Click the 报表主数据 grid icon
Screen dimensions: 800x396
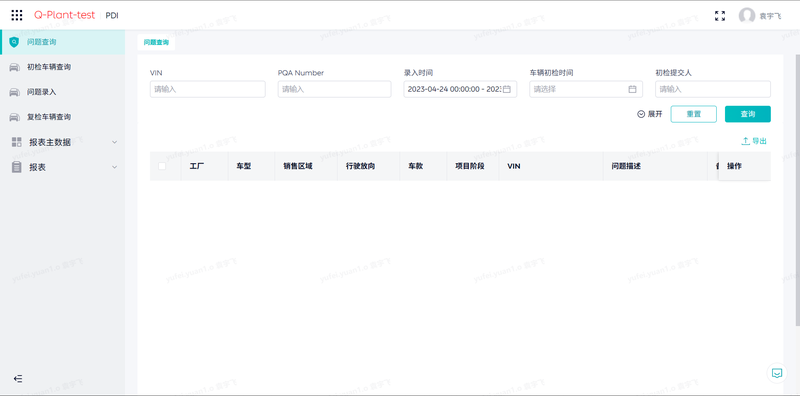(x=16, y=142)
